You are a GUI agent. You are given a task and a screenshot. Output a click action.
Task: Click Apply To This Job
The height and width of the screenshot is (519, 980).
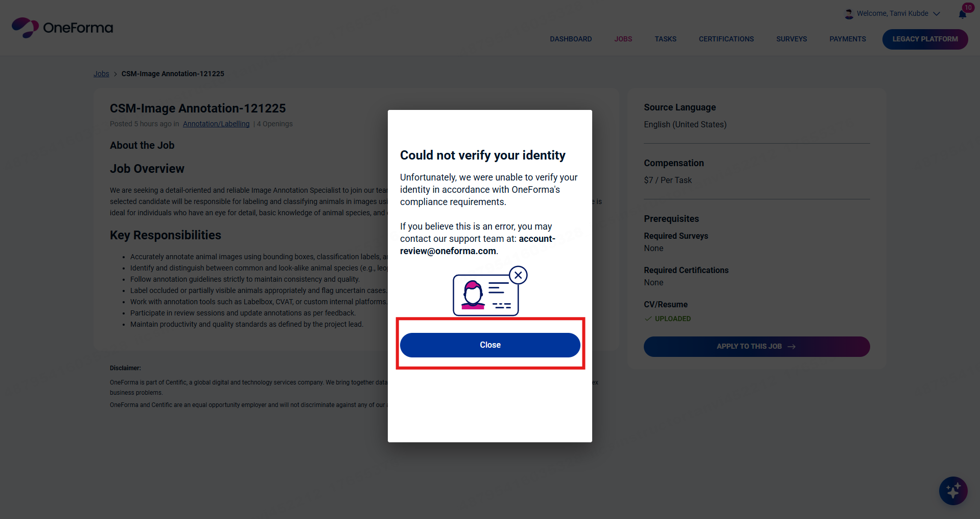pyautogui.click(x=749, y=347)
